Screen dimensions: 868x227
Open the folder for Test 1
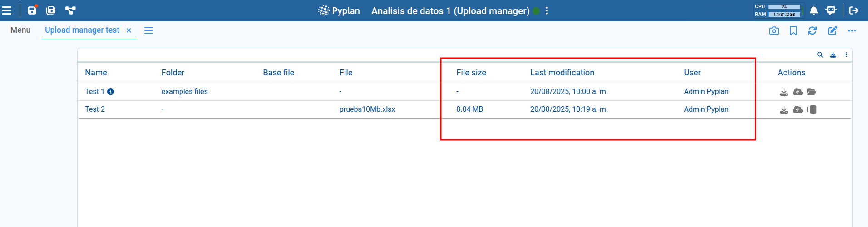(812, 92)
